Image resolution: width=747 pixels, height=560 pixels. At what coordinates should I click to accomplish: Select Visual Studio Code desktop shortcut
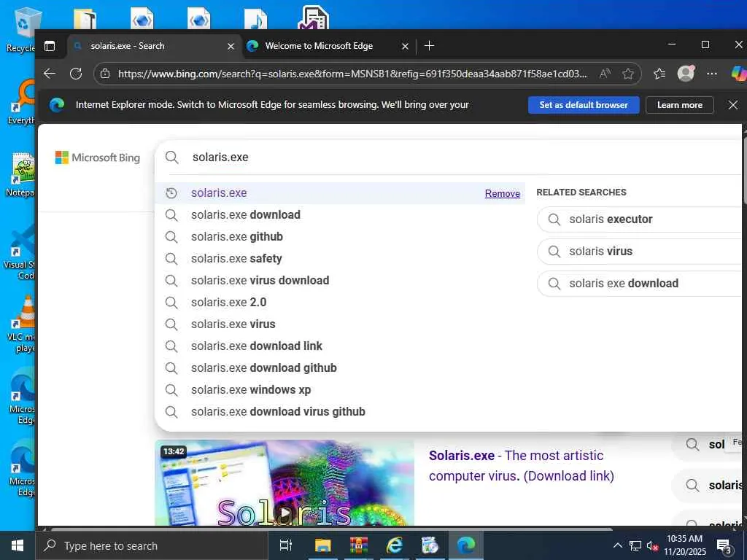point(20,252)
